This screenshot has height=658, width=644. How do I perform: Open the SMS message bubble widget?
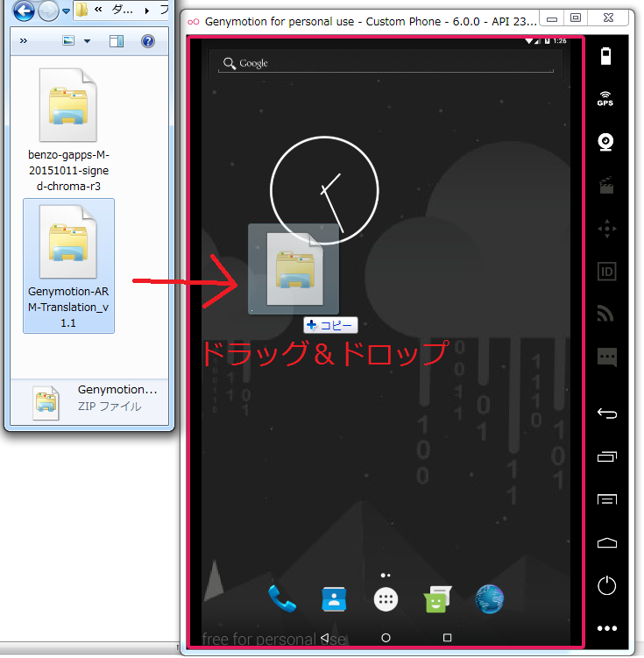click(607, 357)
